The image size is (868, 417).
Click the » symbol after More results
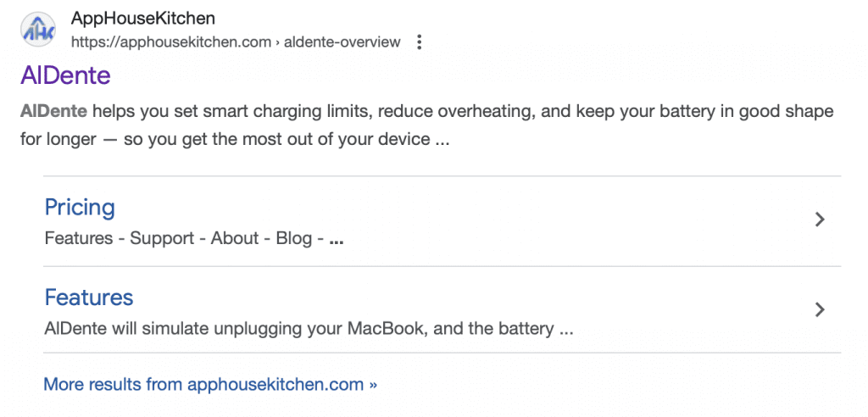[372, 384]
